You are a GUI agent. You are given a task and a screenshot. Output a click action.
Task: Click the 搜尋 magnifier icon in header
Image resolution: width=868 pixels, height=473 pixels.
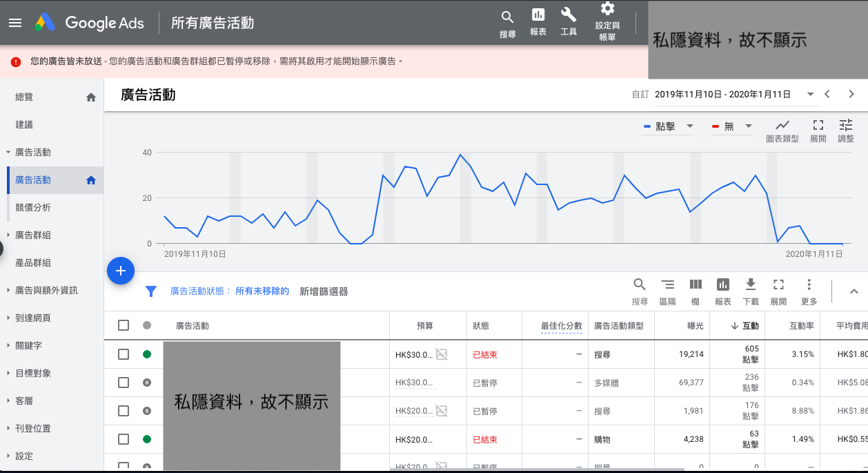coord(507,18)
